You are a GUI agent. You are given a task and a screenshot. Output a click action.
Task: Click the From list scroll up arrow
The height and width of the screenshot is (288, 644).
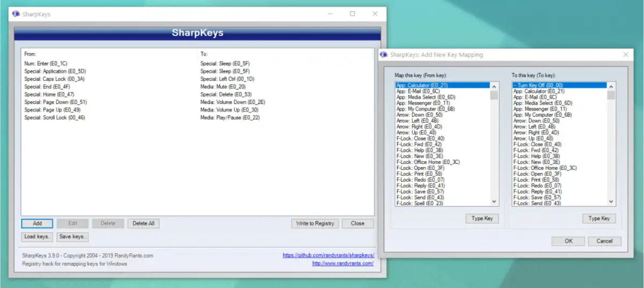pos(494,86)
